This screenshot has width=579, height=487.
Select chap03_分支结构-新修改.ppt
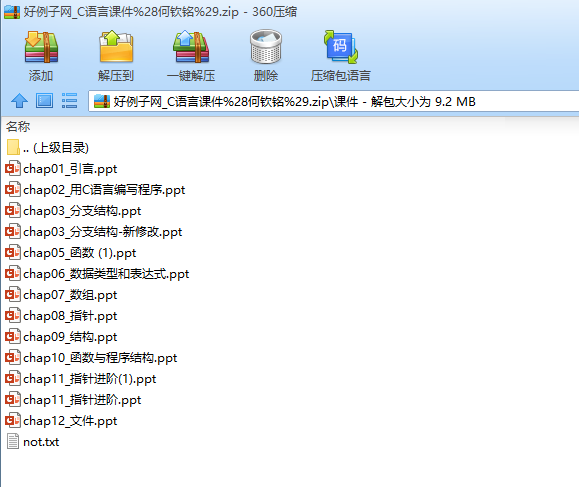pyautogui.click(x=94, y=232)
